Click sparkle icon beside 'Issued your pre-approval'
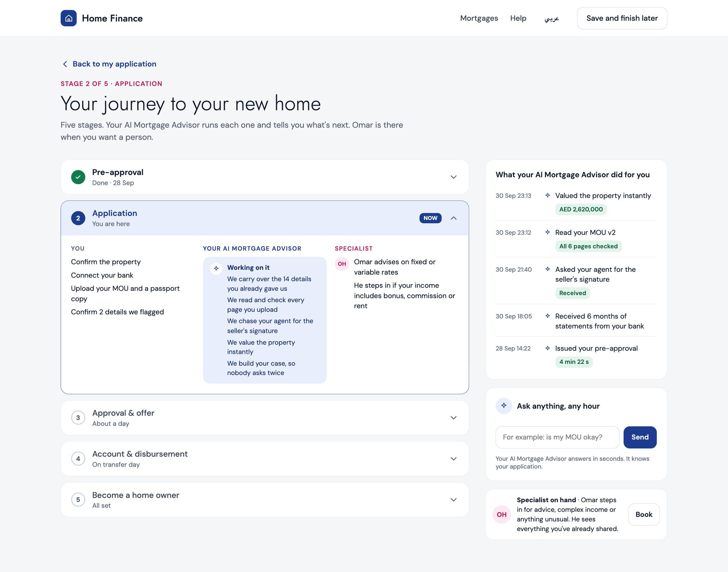 coord(548,348)
